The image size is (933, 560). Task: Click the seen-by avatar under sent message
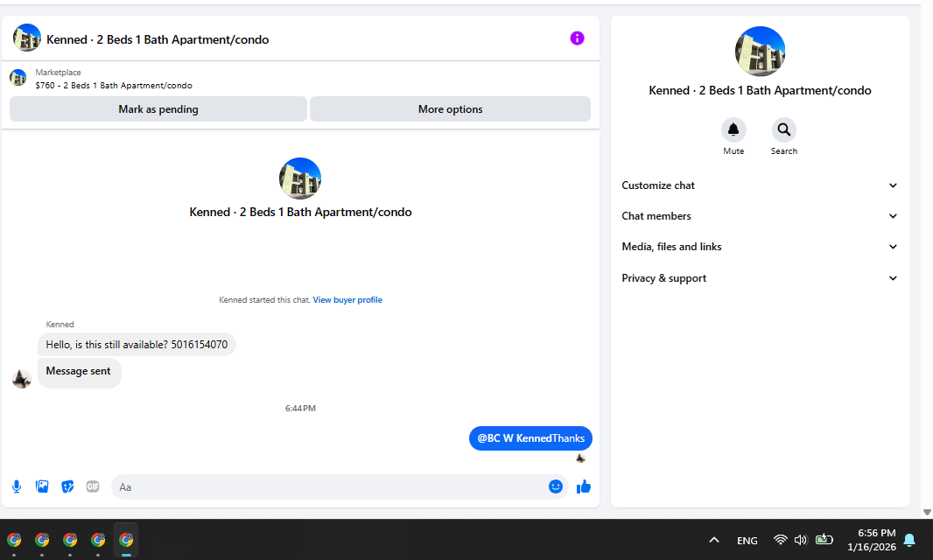[581, 458]
